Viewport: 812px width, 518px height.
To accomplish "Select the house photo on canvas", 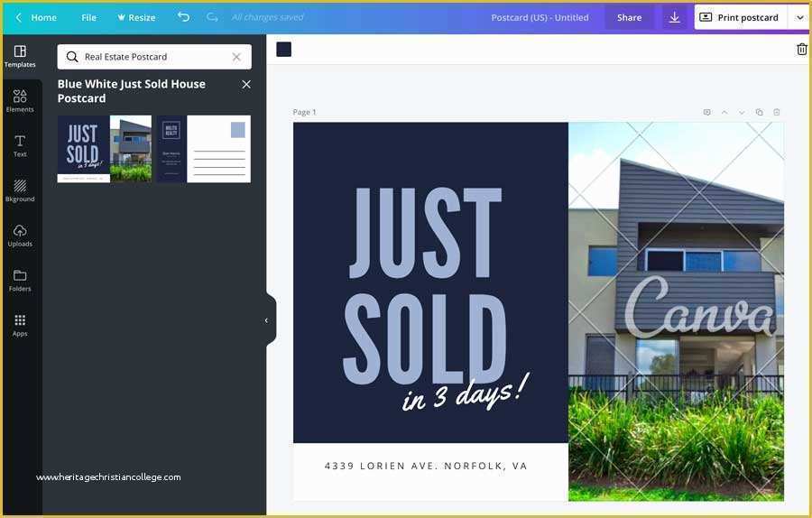I will 677,312.
